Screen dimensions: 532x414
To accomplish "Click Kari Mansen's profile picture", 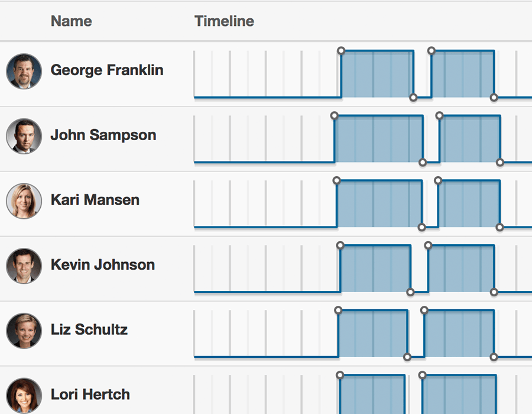I will click(24, 201).
